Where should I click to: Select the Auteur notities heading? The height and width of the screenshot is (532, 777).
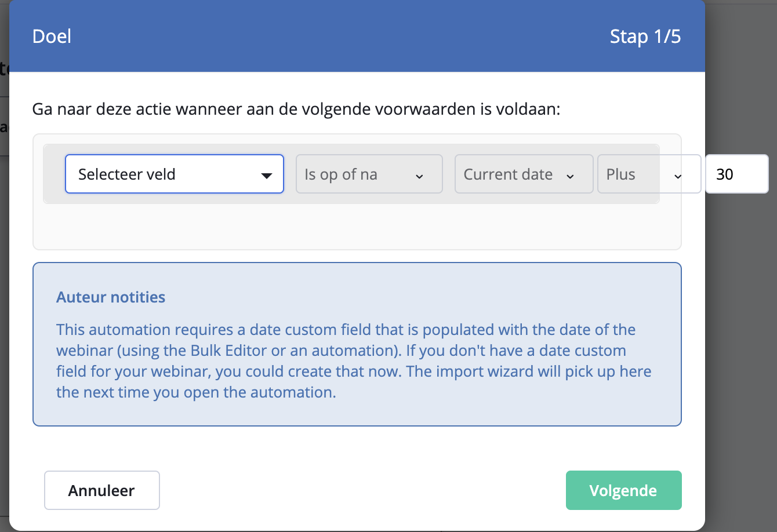tap(111, 297)
